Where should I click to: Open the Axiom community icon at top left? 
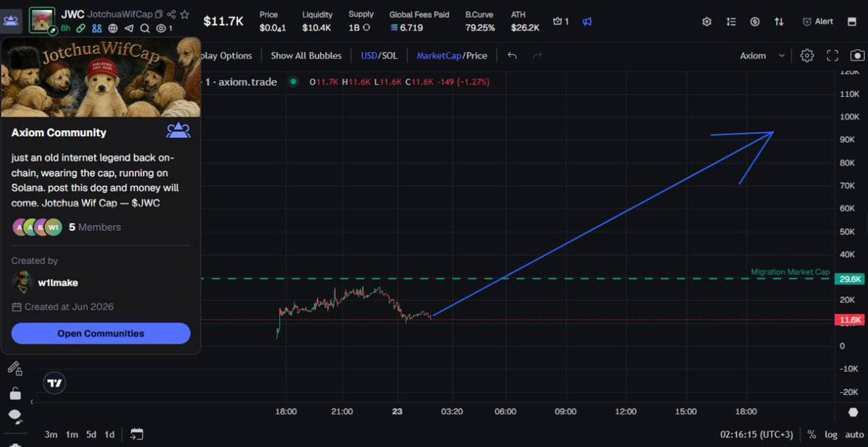(x=11, y=20)
